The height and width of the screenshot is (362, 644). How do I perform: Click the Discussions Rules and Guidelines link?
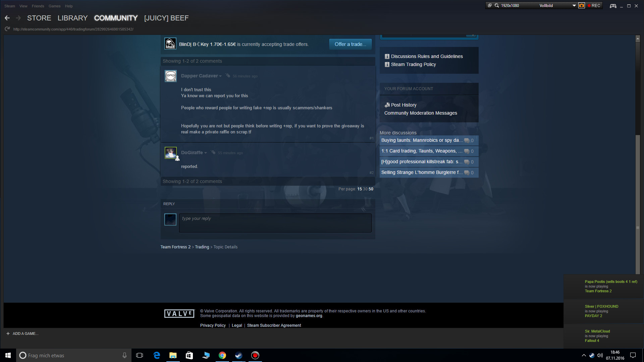pos(427,56)
